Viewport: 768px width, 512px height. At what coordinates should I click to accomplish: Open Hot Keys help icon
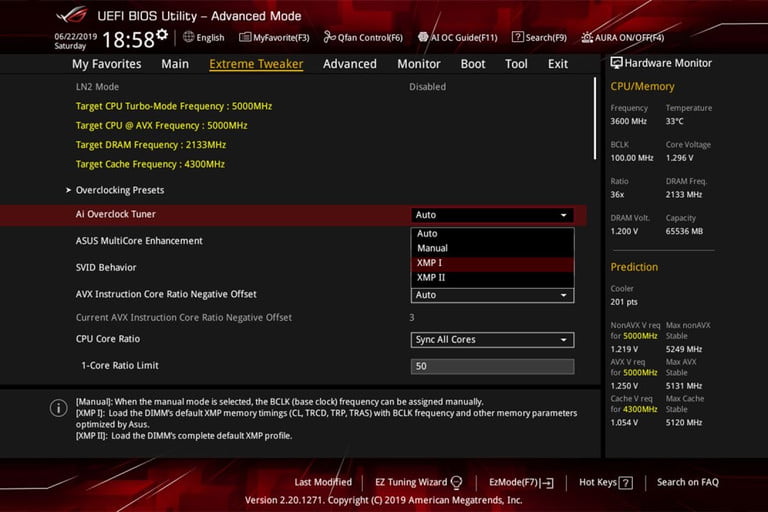coord(625,483)
